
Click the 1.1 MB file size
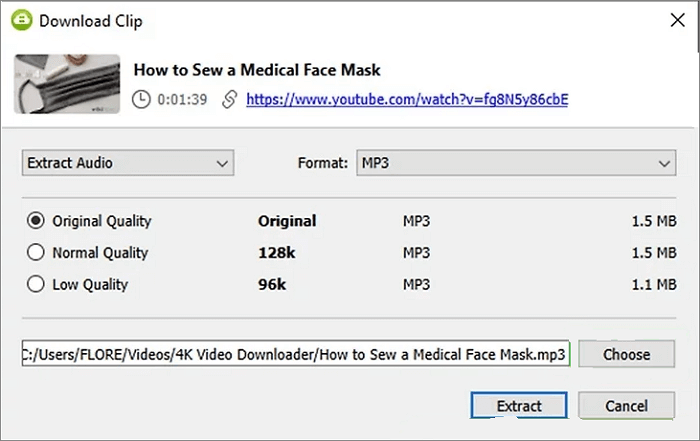point(652,284)
